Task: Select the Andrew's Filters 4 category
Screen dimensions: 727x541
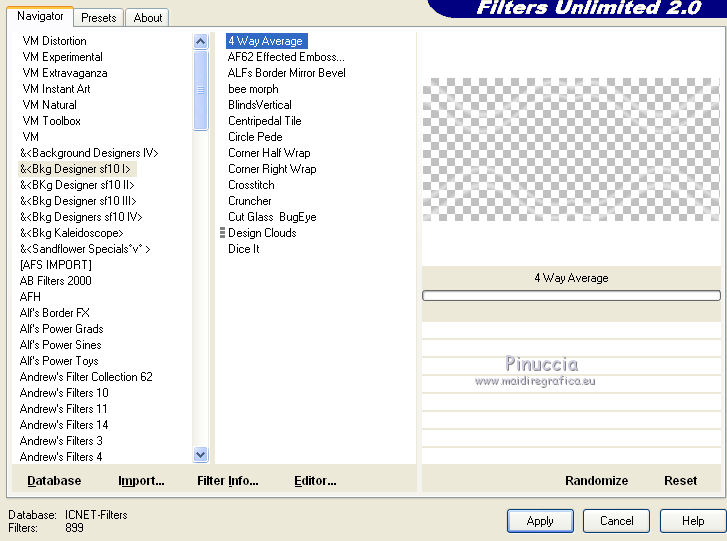Action: [61, 457]
